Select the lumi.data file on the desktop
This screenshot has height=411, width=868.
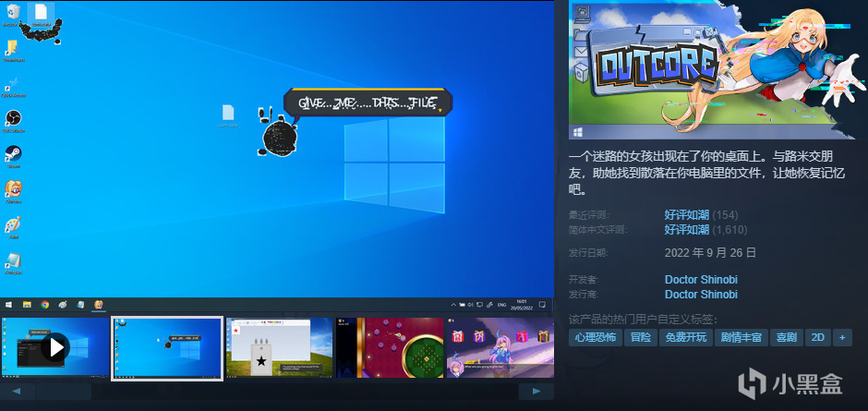tap(228, 115)
